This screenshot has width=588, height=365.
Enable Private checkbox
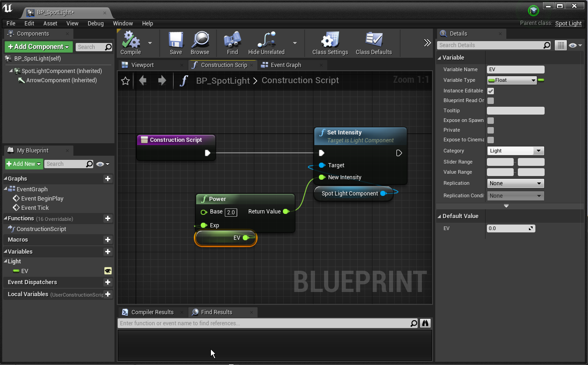point(491,130)
